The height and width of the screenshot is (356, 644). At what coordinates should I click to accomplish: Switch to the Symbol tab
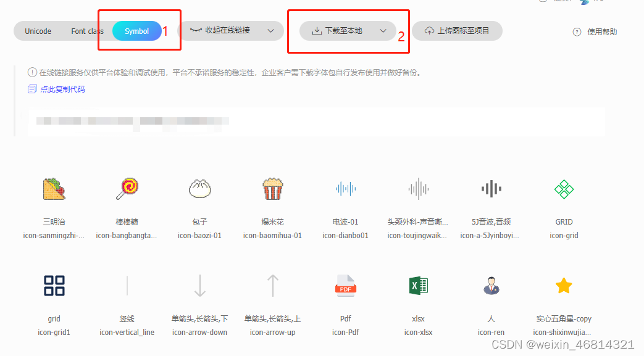coord(137,31)
